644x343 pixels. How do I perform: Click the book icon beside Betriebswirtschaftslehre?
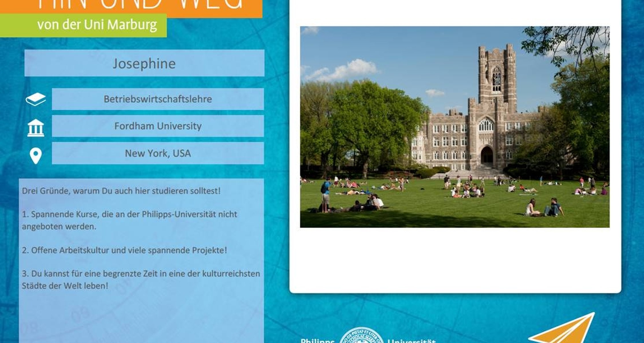(35, 99)
